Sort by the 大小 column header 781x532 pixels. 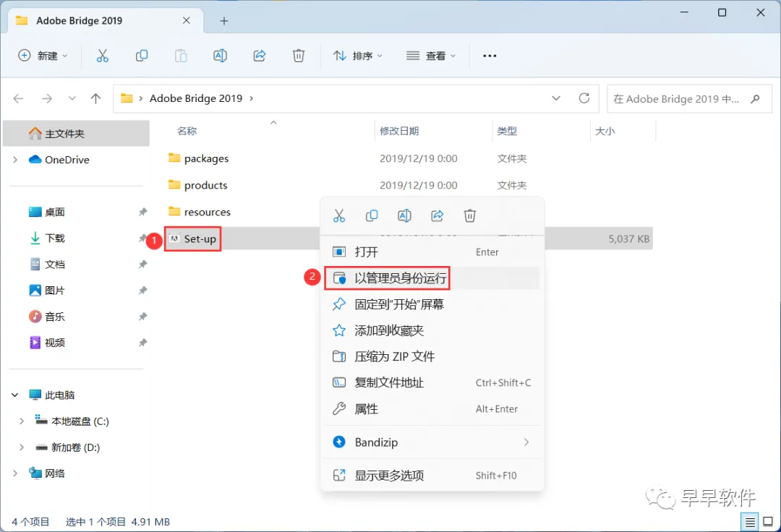click(605, 131)
